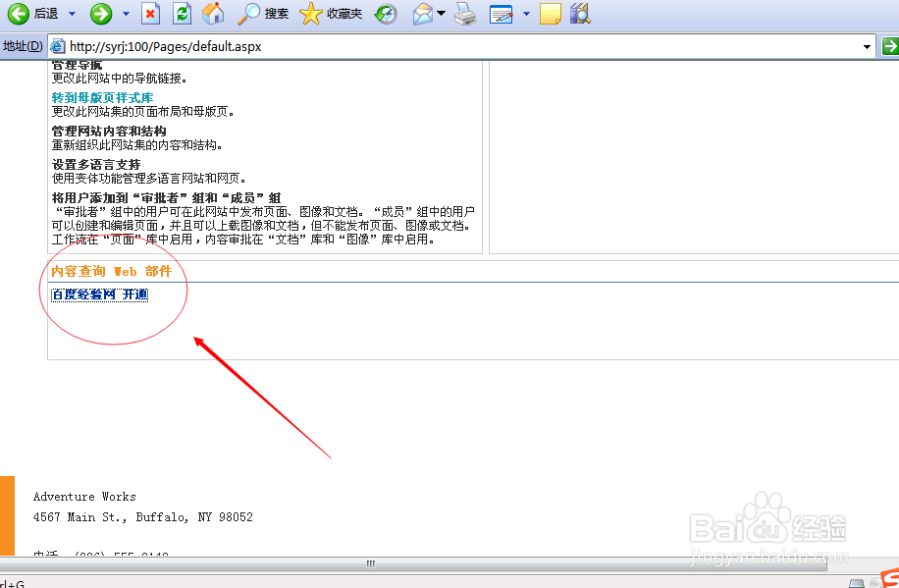The width and height of the screenshot is (899, 588).
Task: Open the 设置多语言支持 link
Action: point(96,165)
